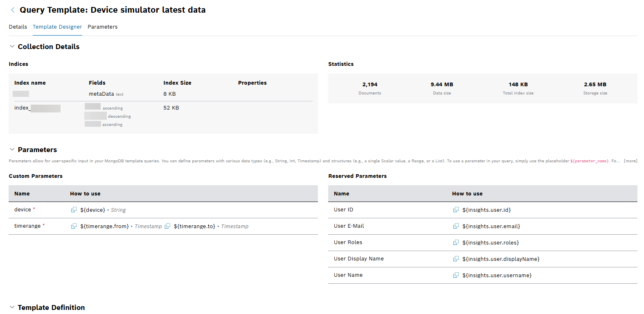Click the ${device} placeholder text
This screenshot has height=314, width=644.
point(92,210)
